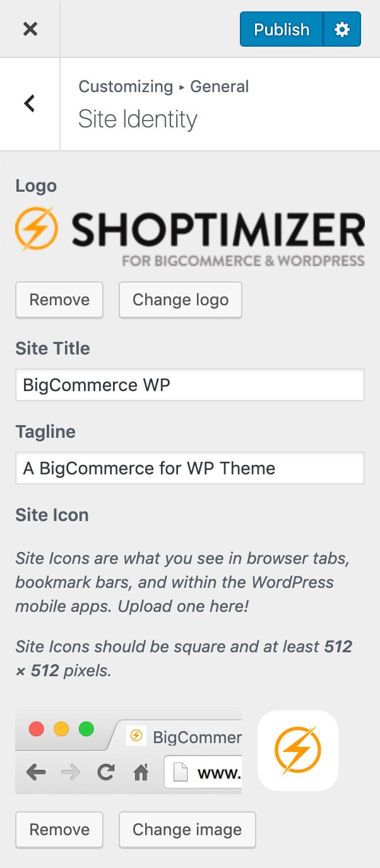Remove the current logo
This screenshot has width=380, height=868.
pyautogui.click(x=59, y=300)
